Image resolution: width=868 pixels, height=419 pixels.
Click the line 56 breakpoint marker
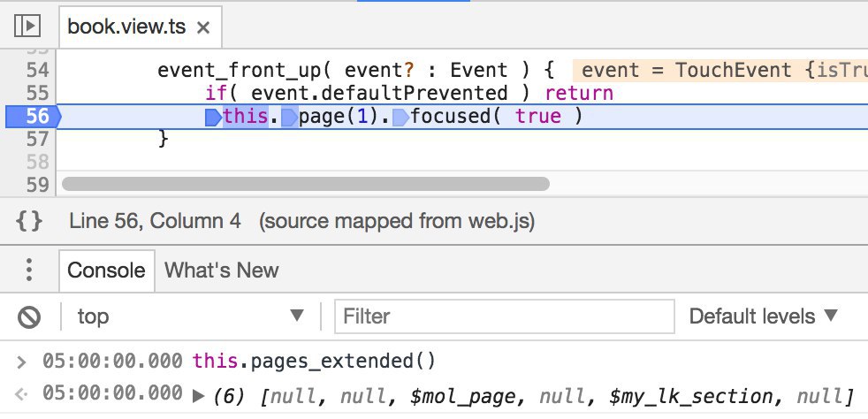pos(32,116)
